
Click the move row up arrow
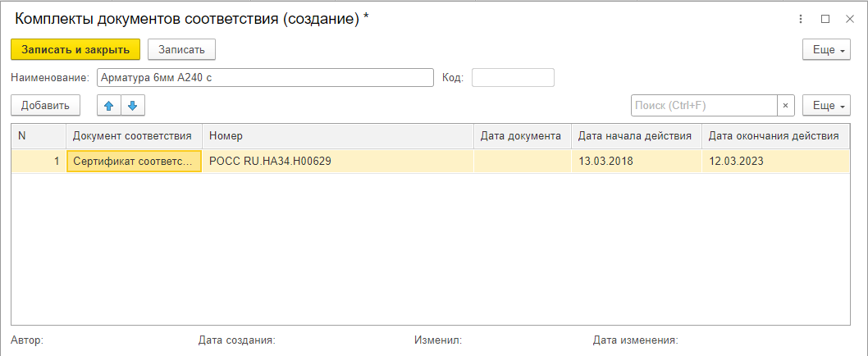(x=108, y=106)
